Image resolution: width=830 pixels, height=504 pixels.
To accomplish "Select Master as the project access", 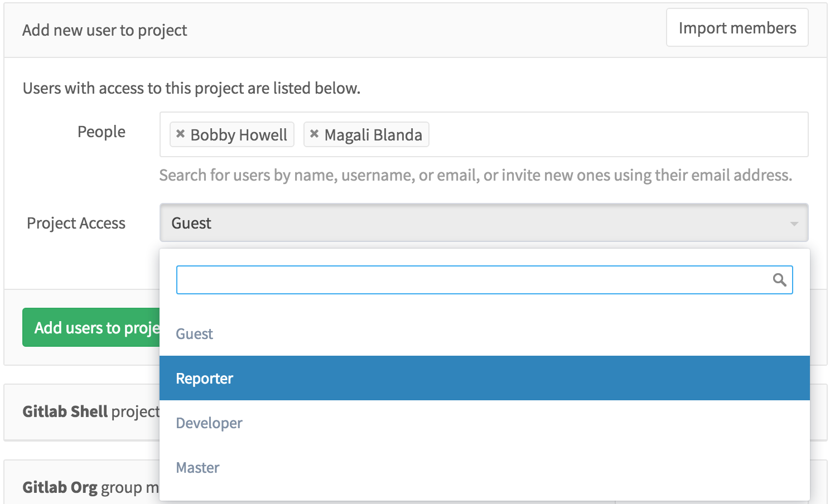I will (x=198, y=468).
